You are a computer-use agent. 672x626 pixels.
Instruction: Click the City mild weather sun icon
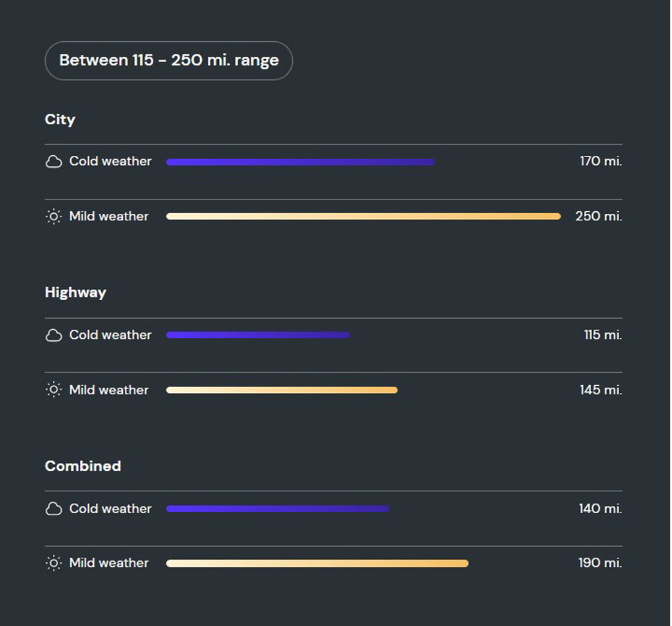pyautogui.click(x=54, y=216)
